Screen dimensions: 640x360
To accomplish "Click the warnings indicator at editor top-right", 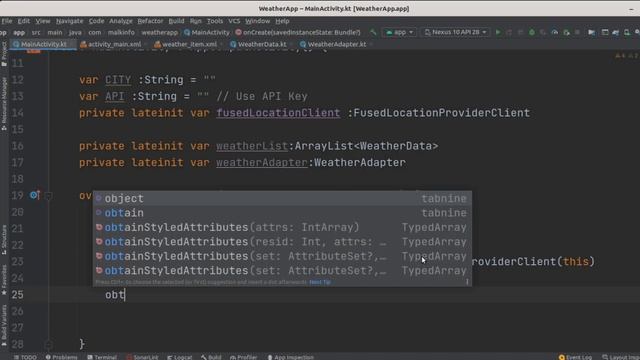I will tap(626, 56).
